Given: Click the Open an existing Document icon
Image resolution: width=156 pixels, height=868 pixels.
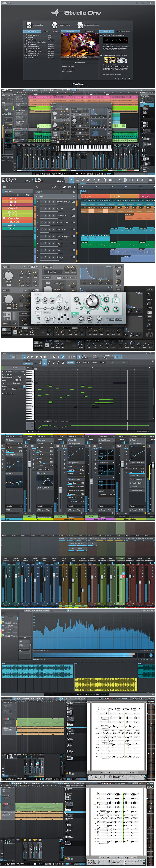Looking at the screenshot, I should [80, 25].
